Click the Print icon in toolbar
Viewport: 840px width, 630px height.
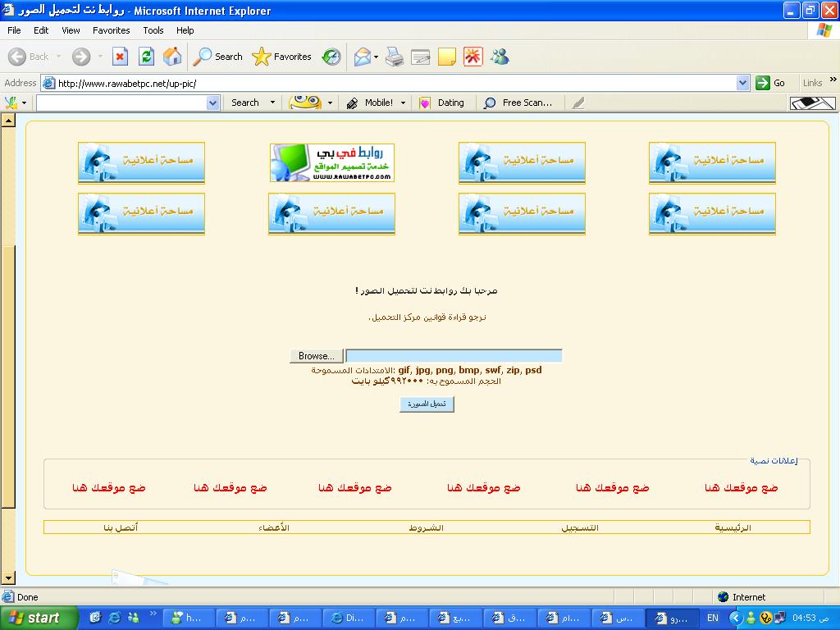[x=395, y=57]
